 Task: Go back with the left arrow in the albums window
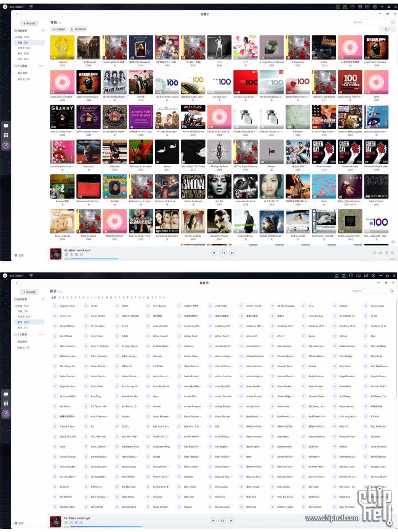click(x=17, y=14)
